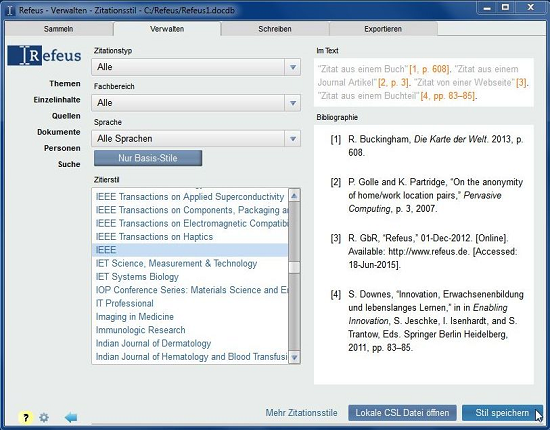Open settings gear icon
The image size is (550, 430).
click(44, 418)
